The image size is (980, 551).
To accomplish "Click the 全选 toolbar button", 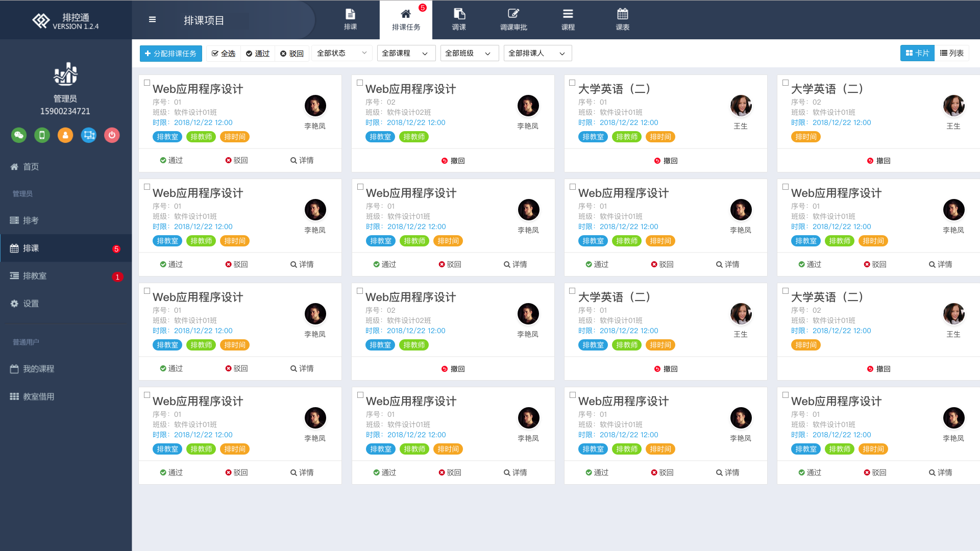I will pos(224,53).
